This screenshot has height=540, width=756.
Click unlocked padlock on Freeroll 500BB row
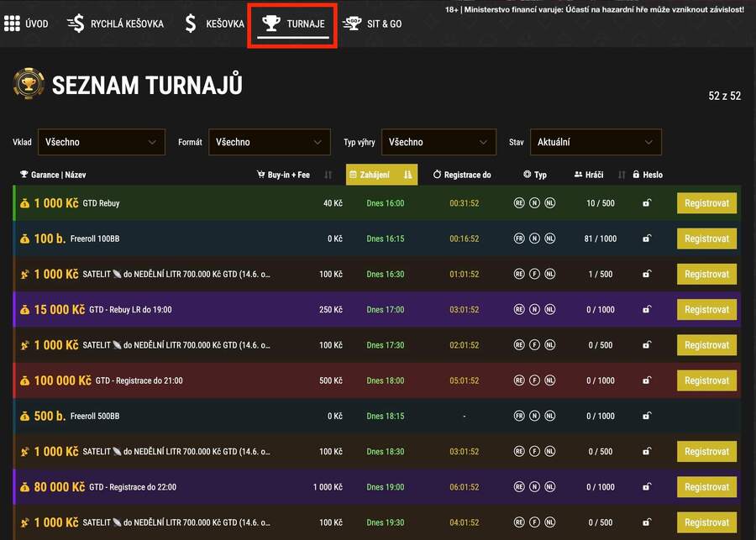coord(647,416)
